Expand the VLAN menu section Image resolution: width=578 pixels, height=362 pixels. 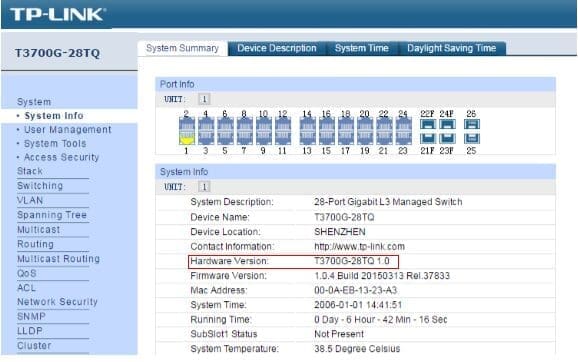click(x=30, y=200)
